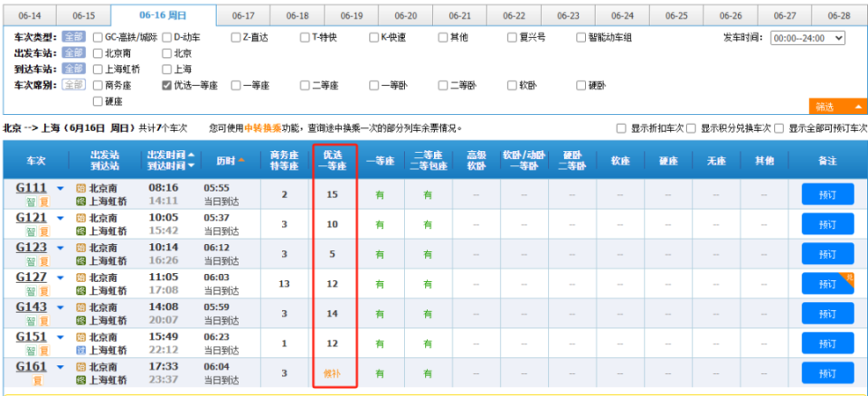Click 全部 button for 车次类型 row
868x396 pixels.
(x=73, y=37)
